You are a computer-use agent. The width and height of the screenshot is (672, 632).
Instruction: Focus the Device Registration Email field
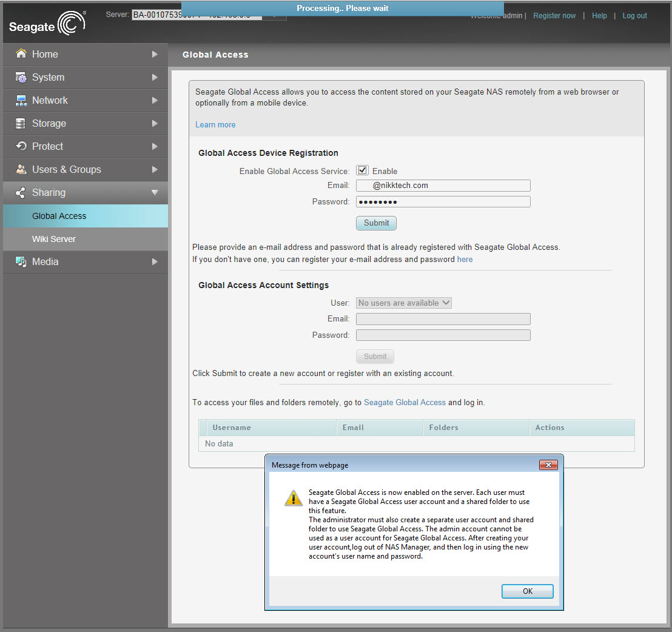[x=443, y=186]
